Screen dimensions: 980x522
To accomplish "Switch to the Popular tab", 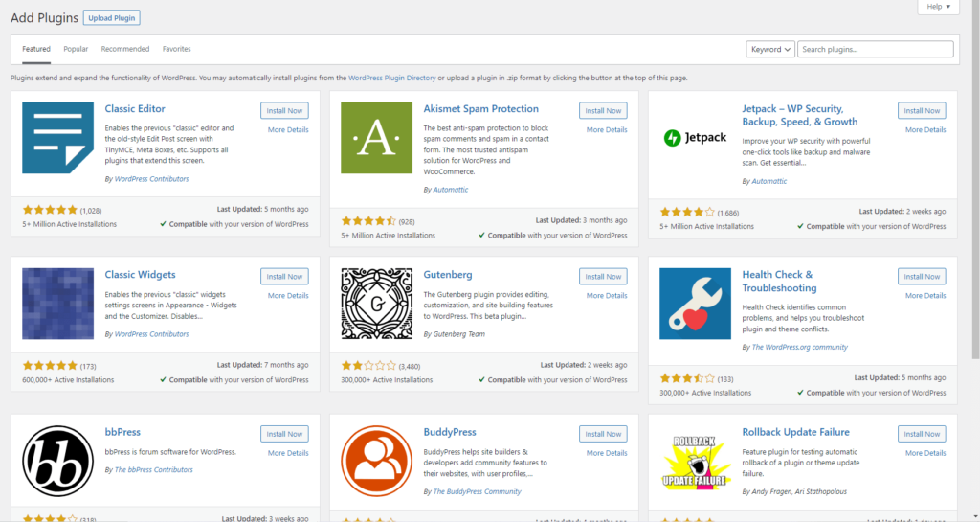I will pyautogui.click(x=76, y=49).
